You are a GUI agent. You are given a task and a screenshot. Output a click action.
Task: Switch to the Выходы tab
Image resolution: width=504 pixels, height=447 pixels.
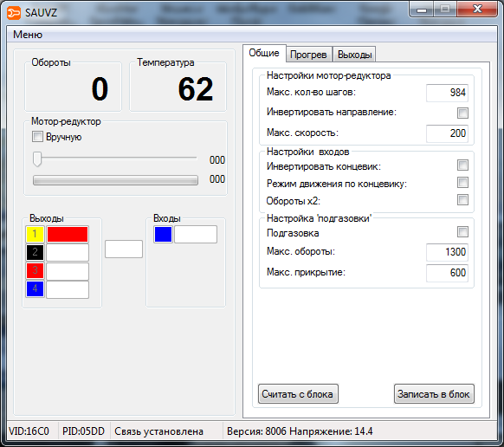click(354, 55)
